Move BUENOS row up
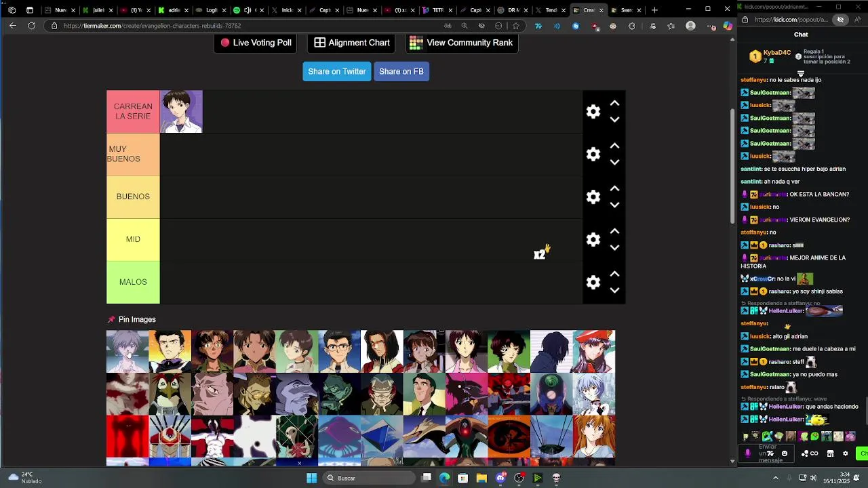Image resolution: width=868 pixels, height=488 pixels. click(614, 189)
